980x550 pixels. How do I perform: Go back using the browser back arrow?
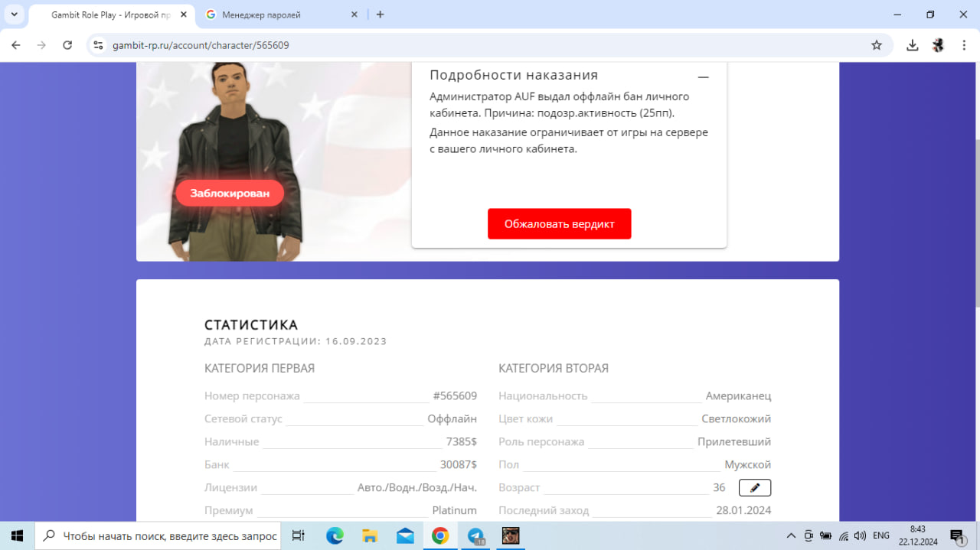16,45
